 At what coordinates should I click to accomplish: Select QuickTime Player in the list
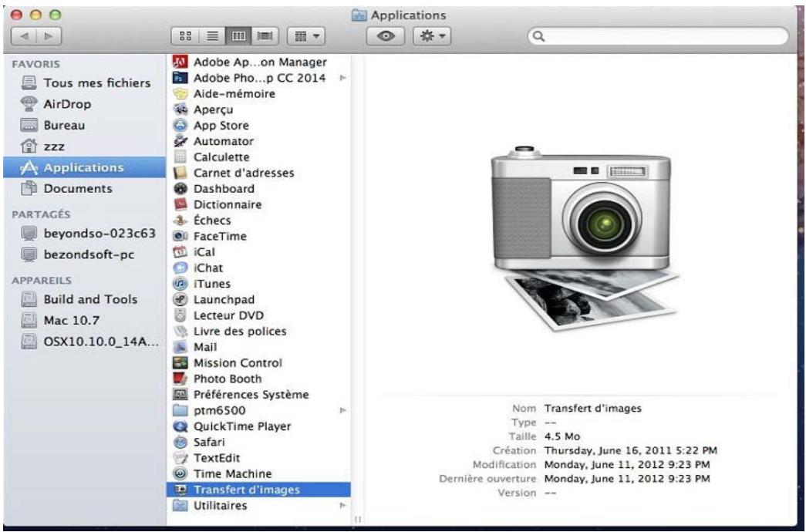click(231, 426)
